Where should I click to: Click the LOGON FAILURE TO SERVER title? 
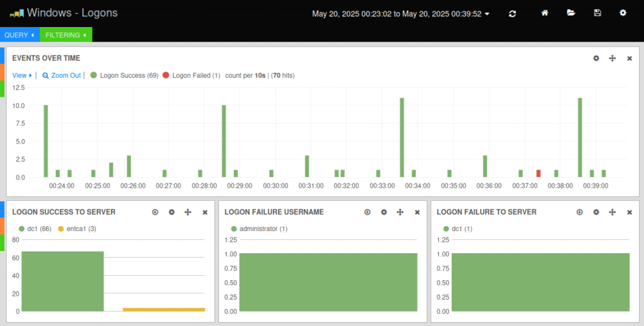[486, 212]
